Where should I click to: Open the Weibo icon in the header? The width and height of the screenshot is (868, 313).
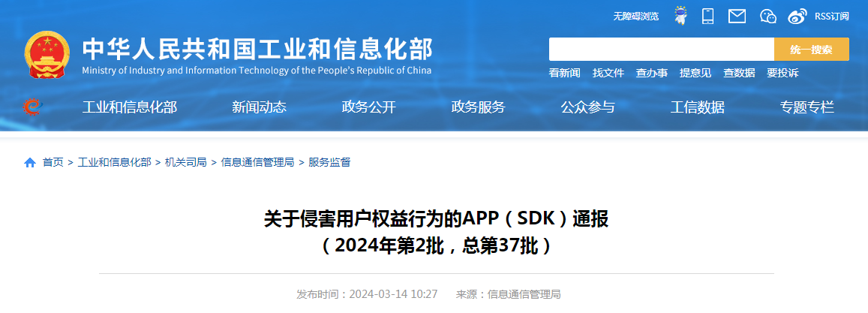[x=797, y=17]
